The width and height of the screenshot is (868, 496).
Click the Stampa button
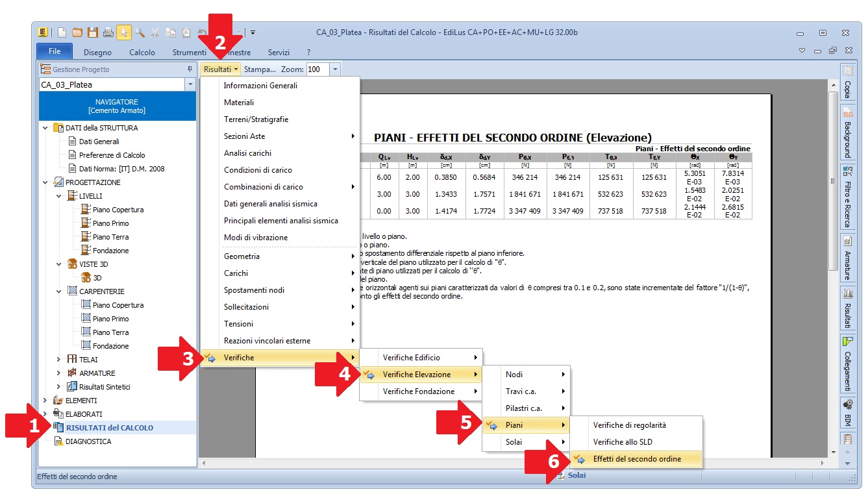[x=260, y=69]
